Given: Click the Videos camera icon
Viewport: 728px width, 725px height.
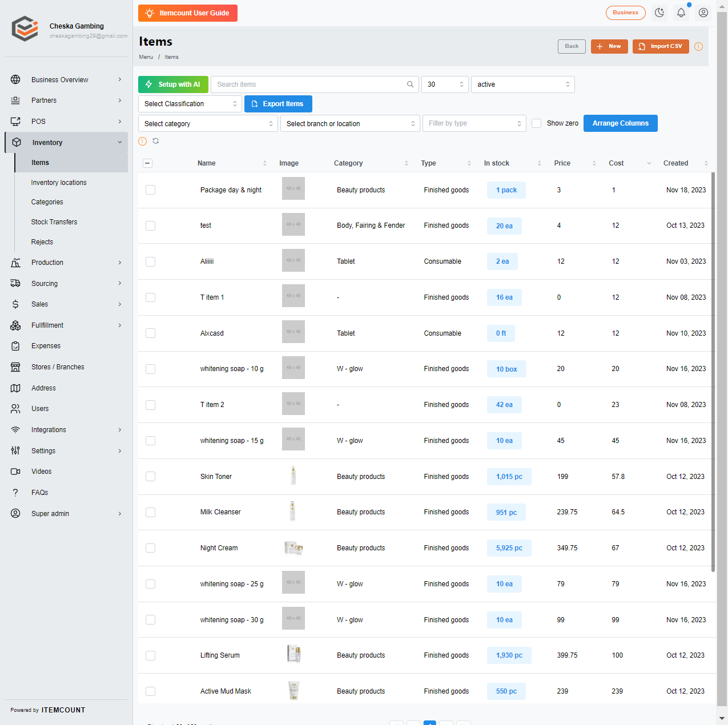Looking at the screenshot, I should pyautogui.click(x=15, y=472).
